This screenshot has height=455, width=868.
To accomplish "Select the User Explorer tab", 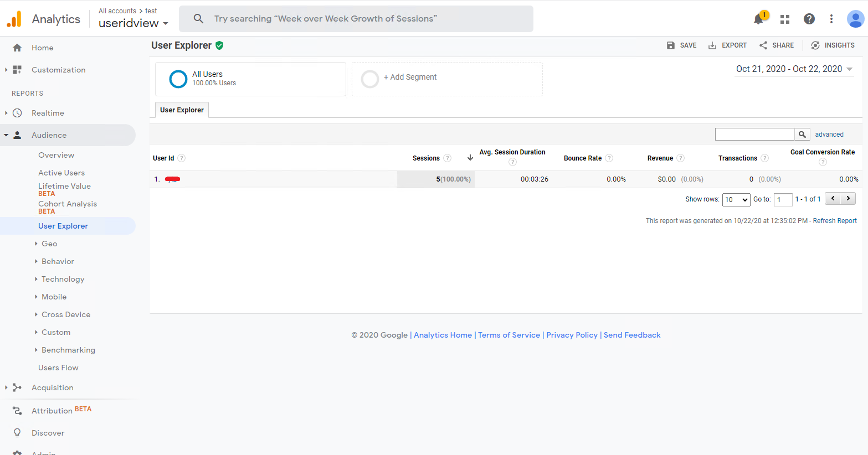I will pos(182,110).
